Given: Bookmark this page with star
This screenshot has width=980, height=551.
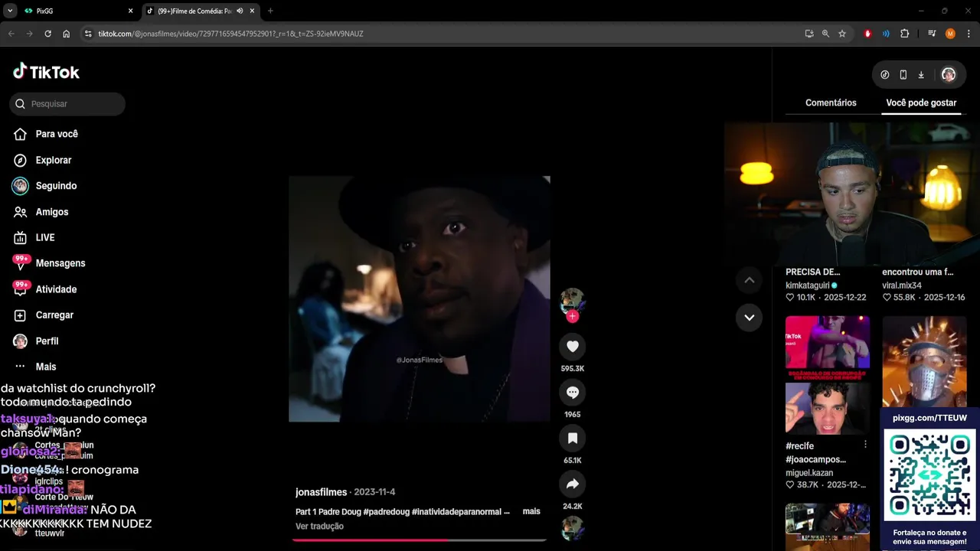Looking at the screenshot, I should (842, 34).
